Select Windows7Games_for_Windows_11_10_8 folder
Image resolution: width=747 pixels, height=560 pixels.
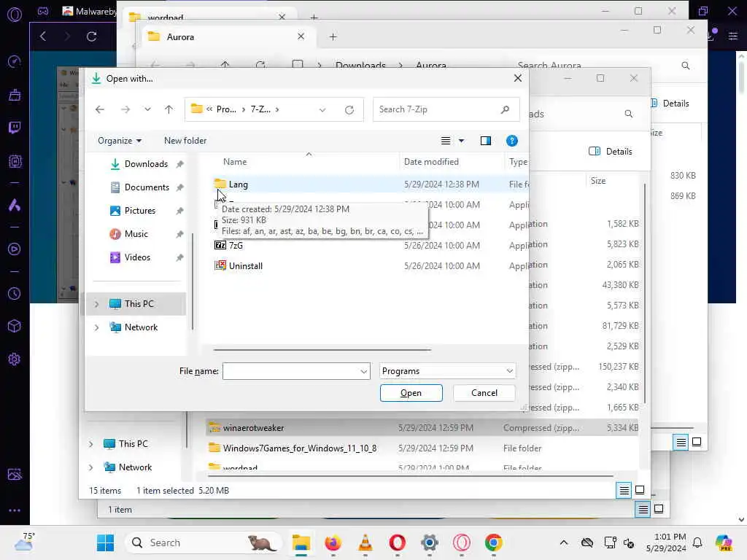(300, 448)
